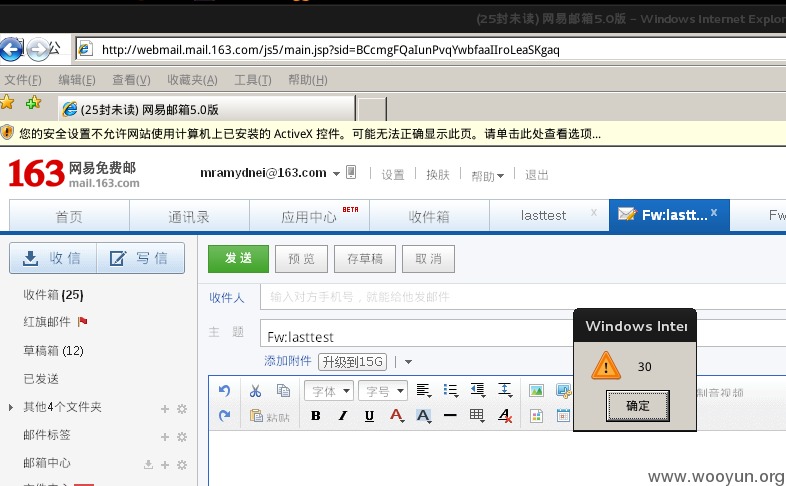Image resolution: width=786 pixels, height=486 pixels.
Task: Open the 编辑(E) browser menu
Action: 77,80
